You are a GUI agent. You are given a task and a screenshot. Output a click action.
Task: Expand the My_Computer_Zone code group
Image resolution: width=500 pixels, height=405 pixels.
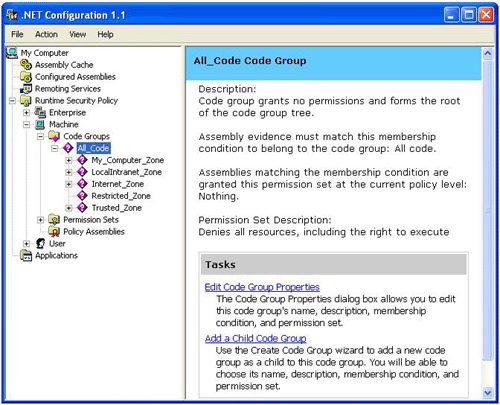[x=69, y=160]
